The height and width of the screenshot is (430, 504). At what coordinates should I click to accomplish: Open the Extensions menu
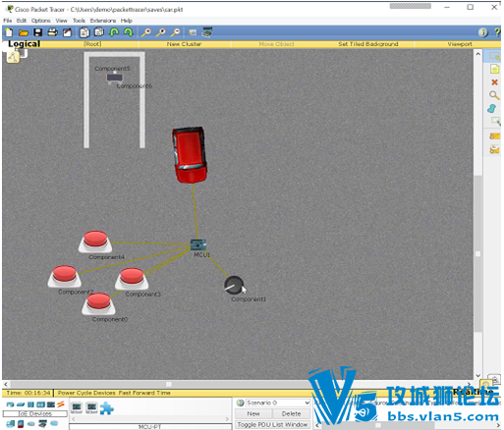pyautogui.click(x=103, y=21)
